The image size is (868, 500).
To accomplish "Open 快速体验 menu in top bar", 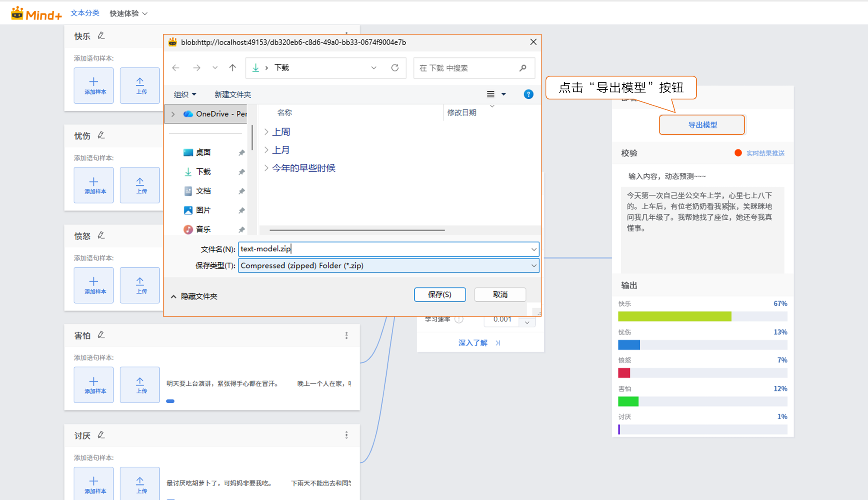I will pos(129,13).
